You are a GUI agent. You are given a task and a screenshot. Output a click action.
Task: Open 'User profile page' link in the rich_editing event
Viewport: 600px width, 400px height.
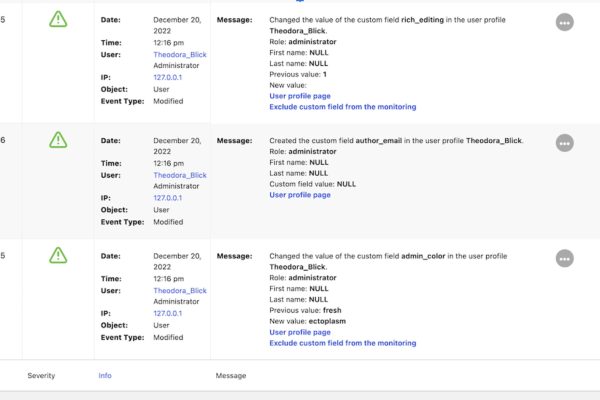[300, 96]
